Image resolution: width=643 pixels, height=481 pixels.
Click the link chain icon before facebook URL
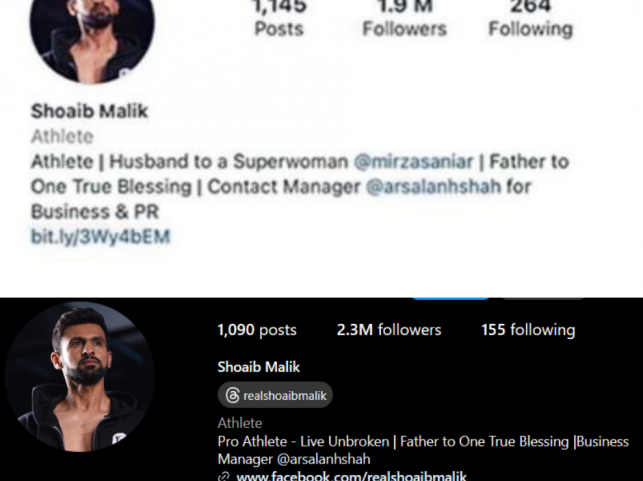click(x=224, y=477)
